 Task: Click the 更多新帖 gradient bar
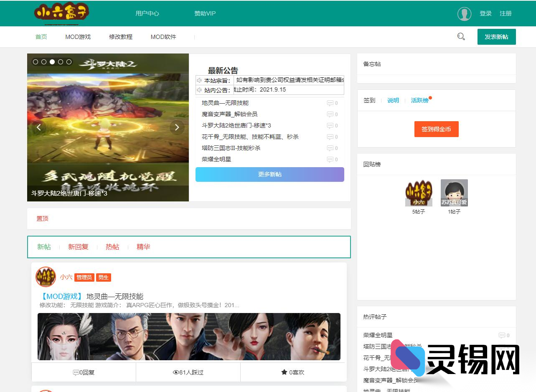point(269,174)
